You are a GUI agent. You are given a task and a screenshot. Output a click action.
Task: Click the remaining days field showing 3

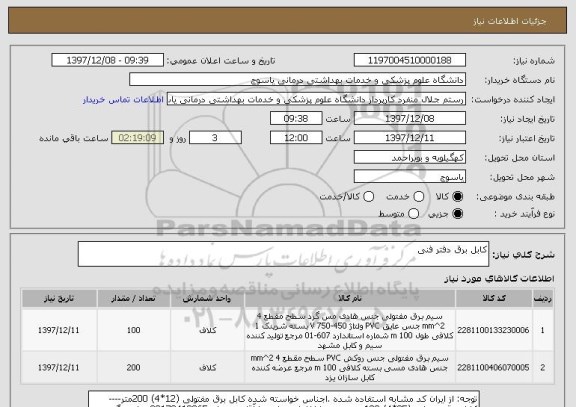click(x=215, y=138)
